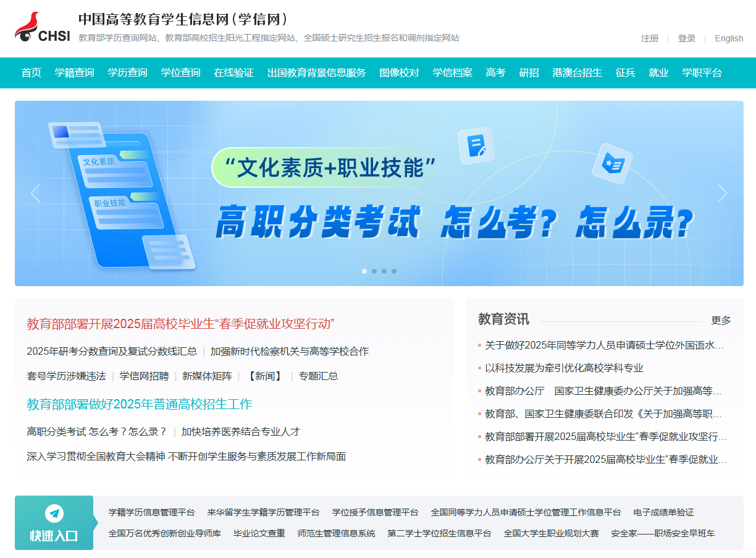Viewport: 756px width, 558px height.
Task: Select the third carousel dot indicator
Action: tap(384, 271)
